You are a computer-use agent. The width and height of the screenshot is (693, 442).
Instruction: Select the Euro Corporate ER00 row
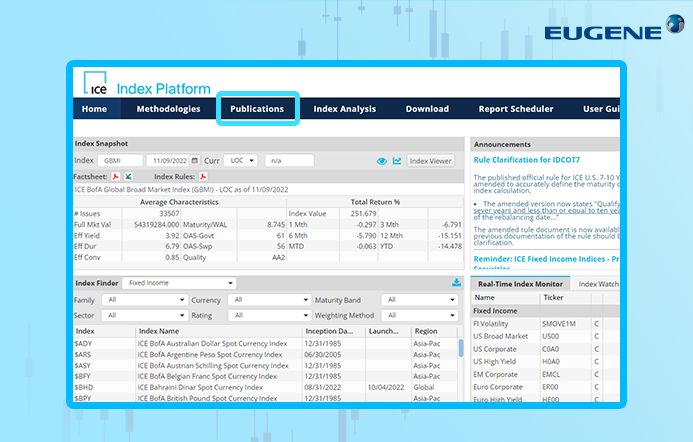[545, 387]
